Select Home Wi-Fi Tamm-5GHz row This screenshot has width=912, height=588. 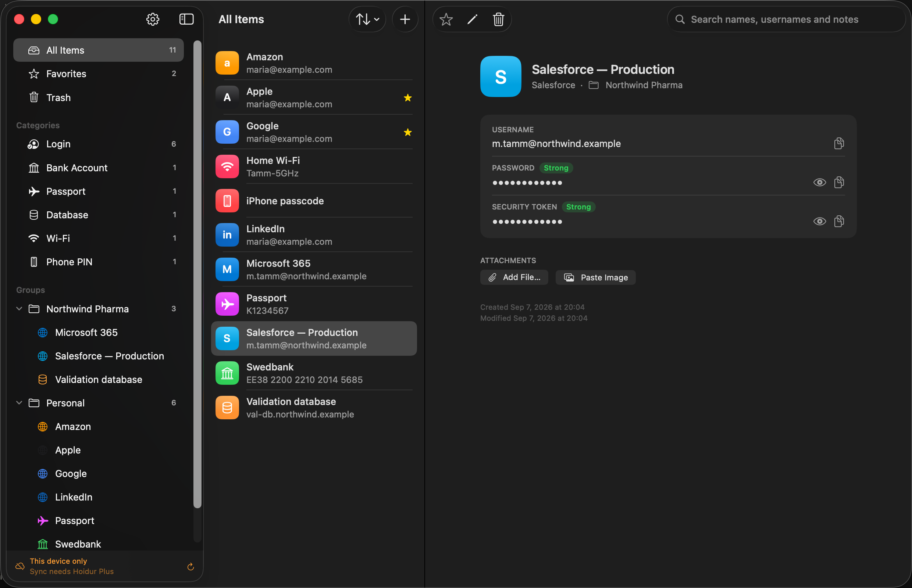pos(314,166)
